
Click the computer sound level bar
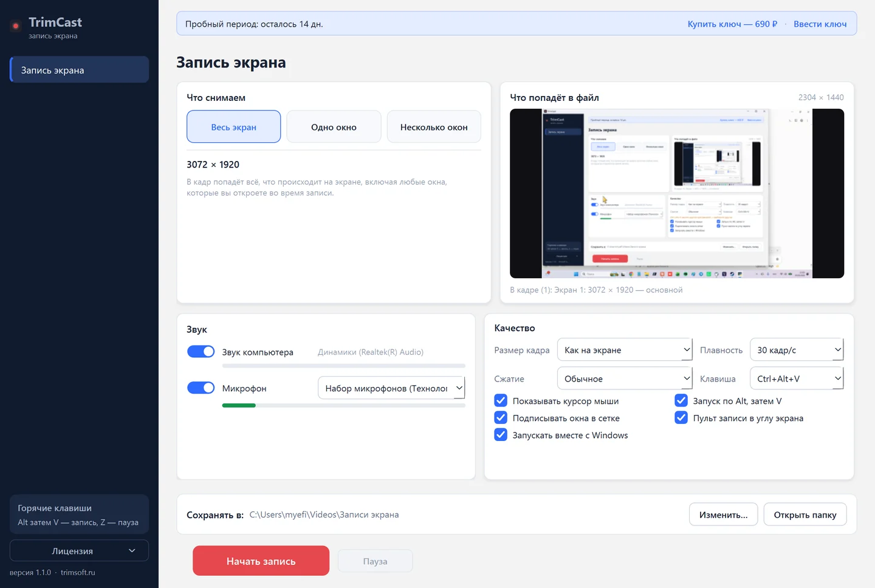[344, 366]
